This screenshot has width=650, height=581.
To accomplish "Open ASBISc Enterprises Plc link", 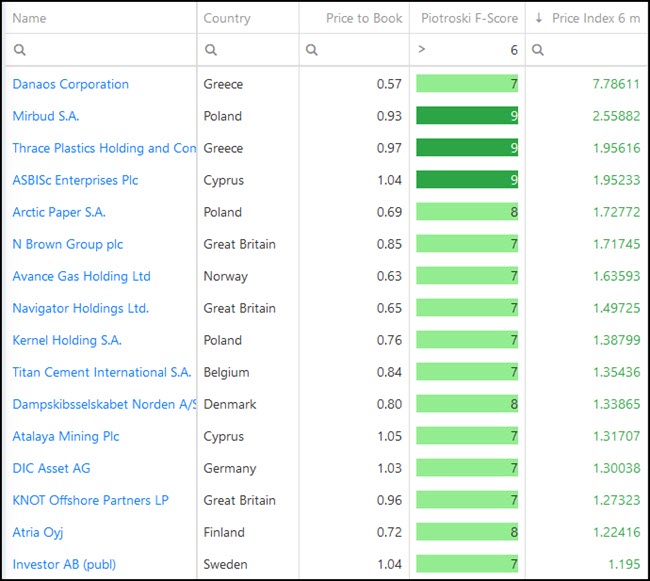I will click(x=75, y=180).
